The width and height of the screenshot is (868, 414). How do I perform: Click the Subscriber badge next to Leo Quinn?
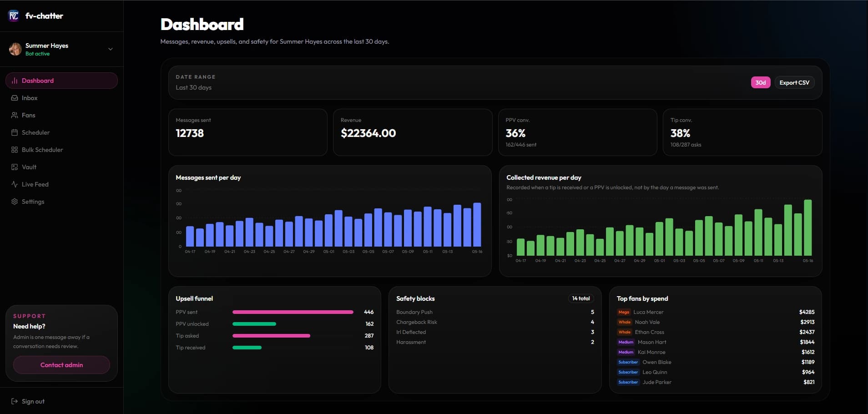click(x=628, y=372)
